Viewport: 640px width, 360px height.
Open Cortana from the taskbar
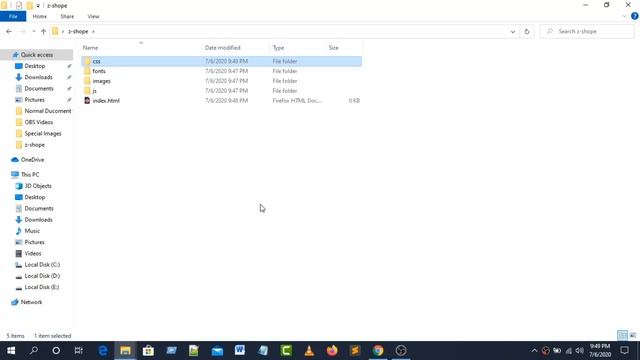point(56,351)
